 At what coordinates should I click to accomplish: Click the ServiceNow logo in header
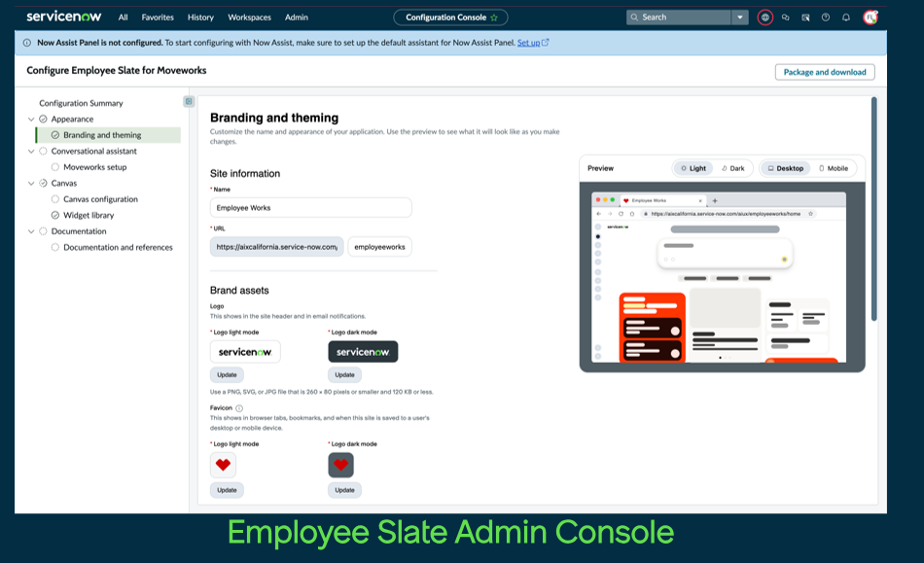click(63, 17)
